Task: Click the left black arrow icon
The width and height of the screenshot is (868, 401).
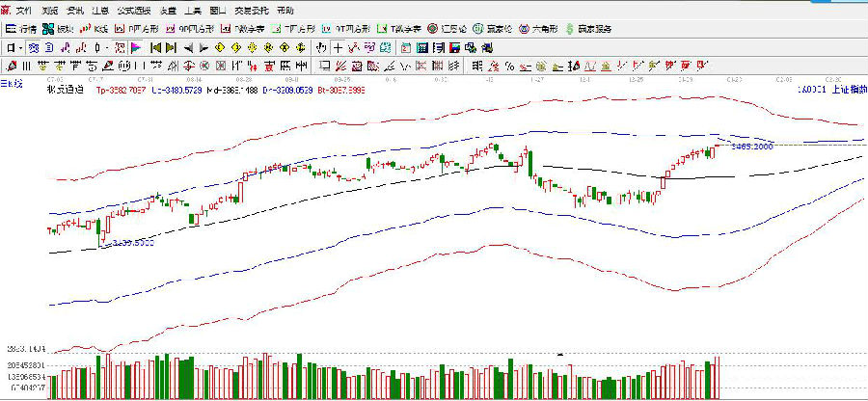Action: (x=187, y=46)
